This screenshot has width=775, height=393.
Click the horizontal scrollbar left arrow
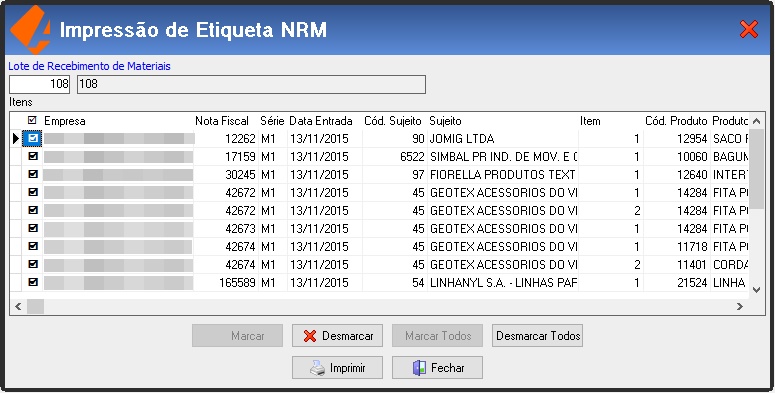tap(18, 306)
